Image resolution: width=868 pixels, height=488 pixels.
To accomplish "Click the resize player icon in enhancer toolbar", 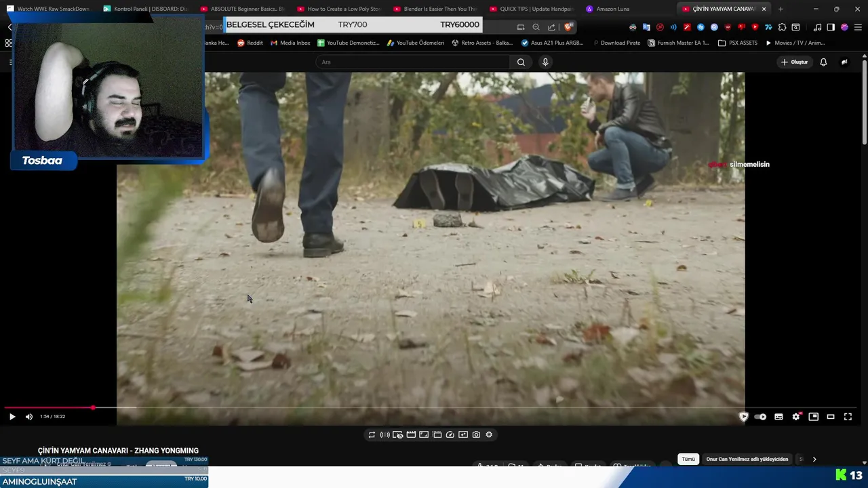I will click(424, 434).
